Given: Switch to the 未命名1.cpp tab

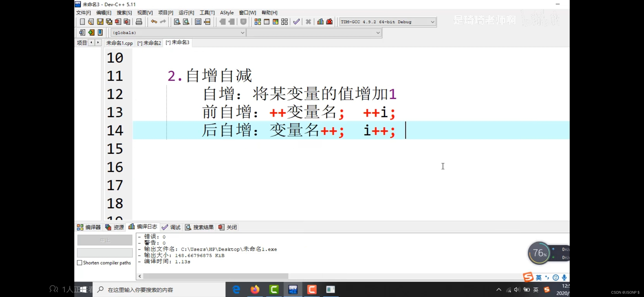Looking at the screenshot, I should [119, 43].
